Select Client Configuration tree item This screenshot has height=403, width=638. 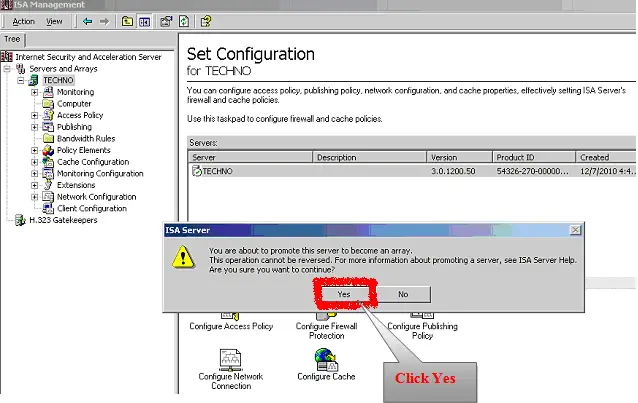click(x=92, y=208)
